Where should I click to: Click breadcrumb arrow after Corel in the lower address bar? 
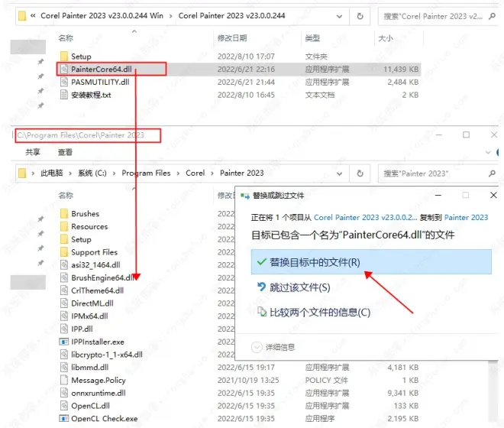click(x=212, y=173)
